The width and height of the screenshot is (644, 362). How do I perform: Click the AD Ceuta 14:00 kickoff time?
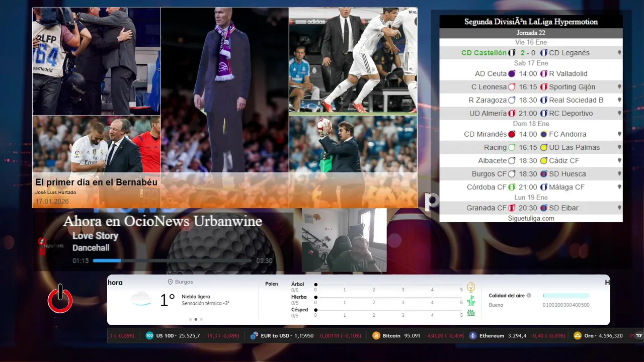pos(528,74)
